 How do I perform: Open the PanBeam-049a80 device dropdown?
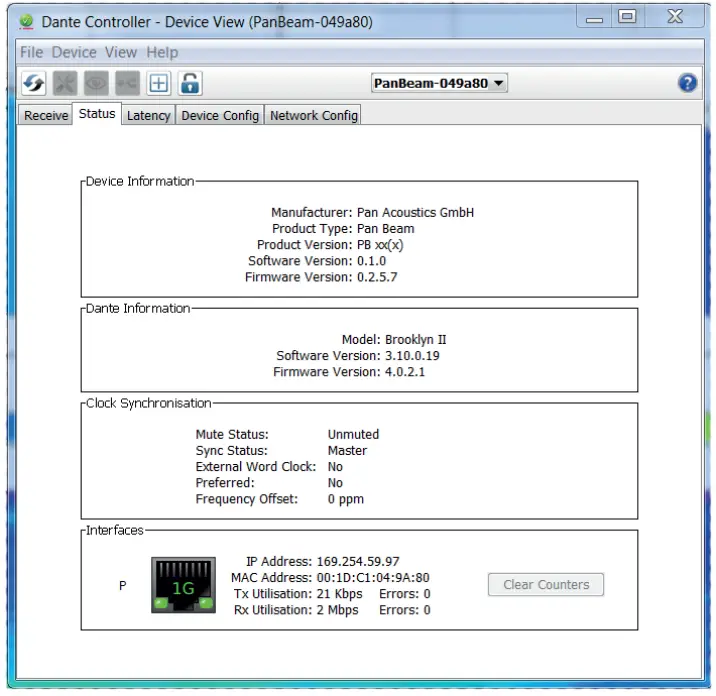pyautogui.click(x=439, y=83)
